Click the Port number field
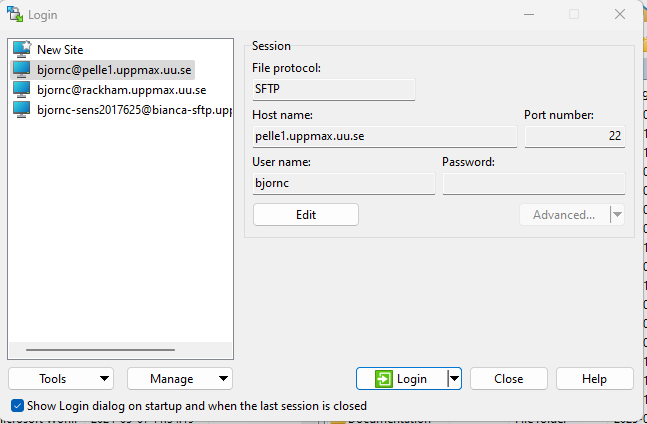This screenshot has width=647, height=424. (x=574, y=136)
